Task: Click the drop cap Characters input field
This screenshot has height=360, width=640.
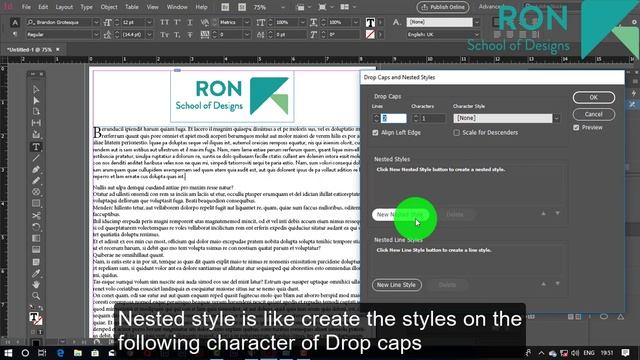Action: coord(433,118)
